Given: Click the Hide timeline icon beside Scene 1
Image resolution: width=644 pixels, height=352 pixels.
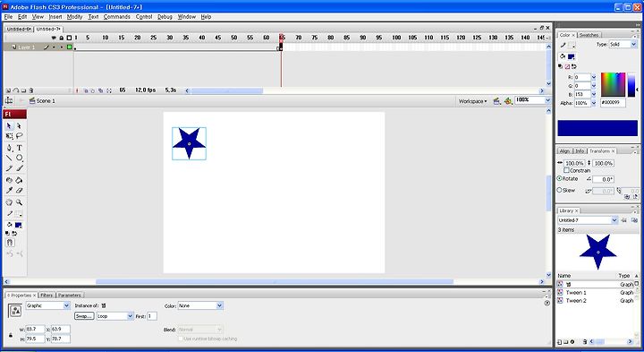Looking at the screenshot, I should 9,100.
